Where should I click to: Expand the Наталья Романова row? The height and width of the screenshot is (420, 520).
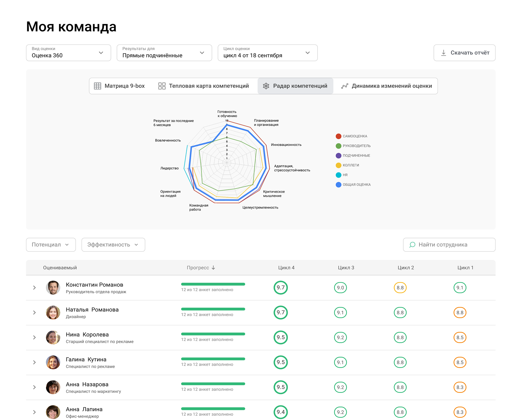pos(35,313)
